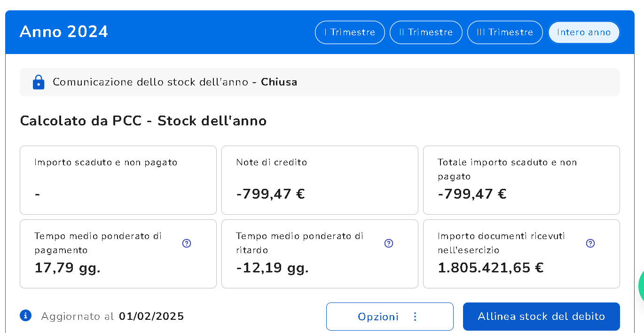The image size is (644, 333).
Task: Click the Note di credito card
Action: [320, 180]
